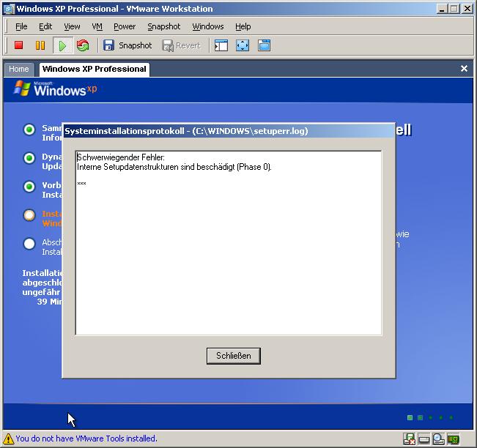Click the green Power On play icon
477x448 pixels.
63,45
